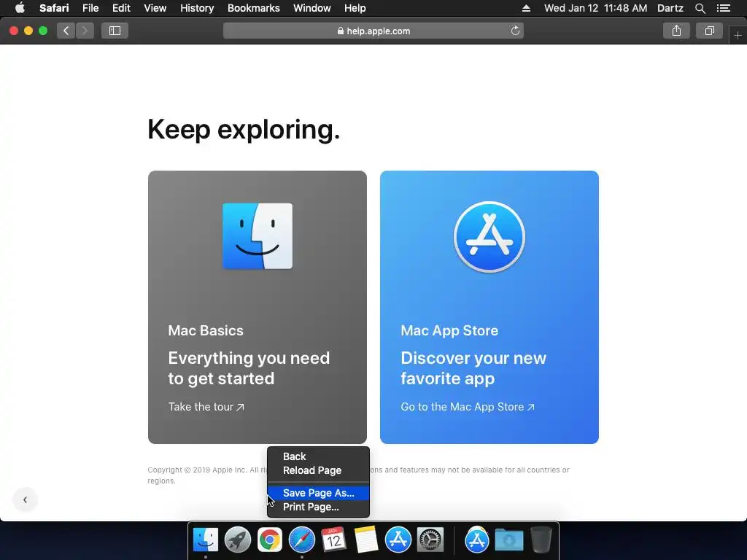
Task: Click the Finder face image on Mac Basics card
Action: pos(258,236)
